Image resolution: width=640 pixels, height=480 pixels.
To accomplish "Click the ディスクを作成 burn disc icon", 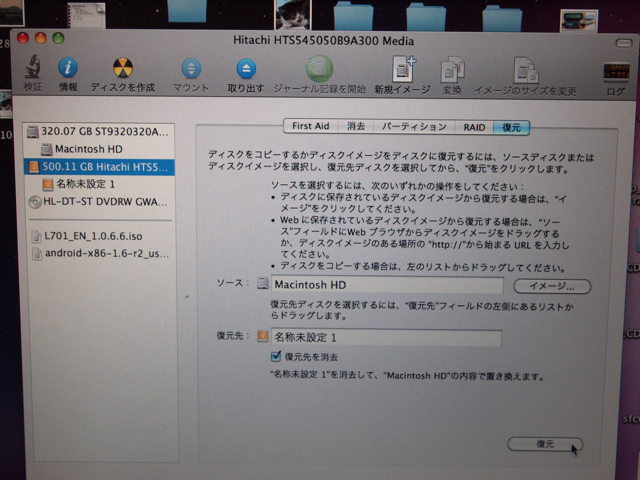I will [x=122, y=69].
